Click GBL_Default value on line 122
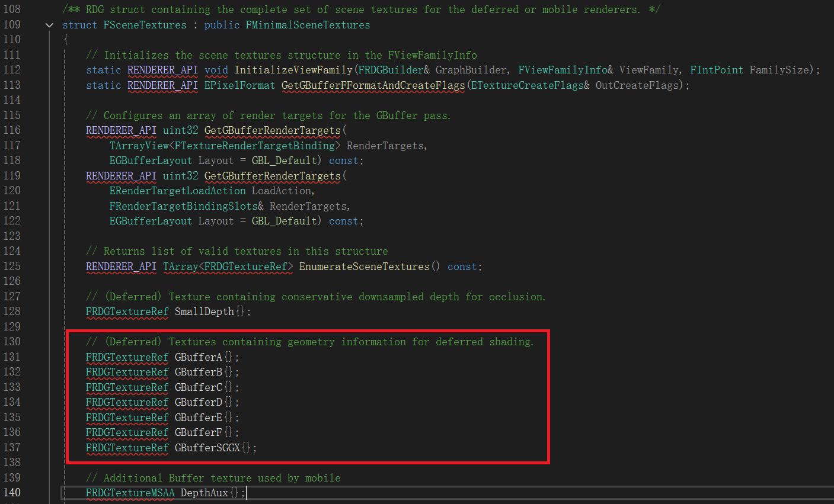The height and width of the screenshot is (504, 834). point(284,221)
